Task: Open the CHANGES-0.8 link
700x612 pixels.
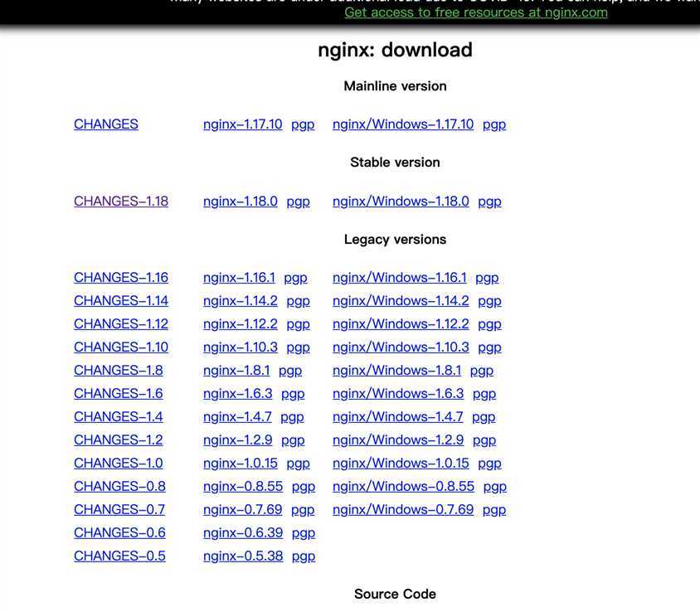Action: [119, 487]
